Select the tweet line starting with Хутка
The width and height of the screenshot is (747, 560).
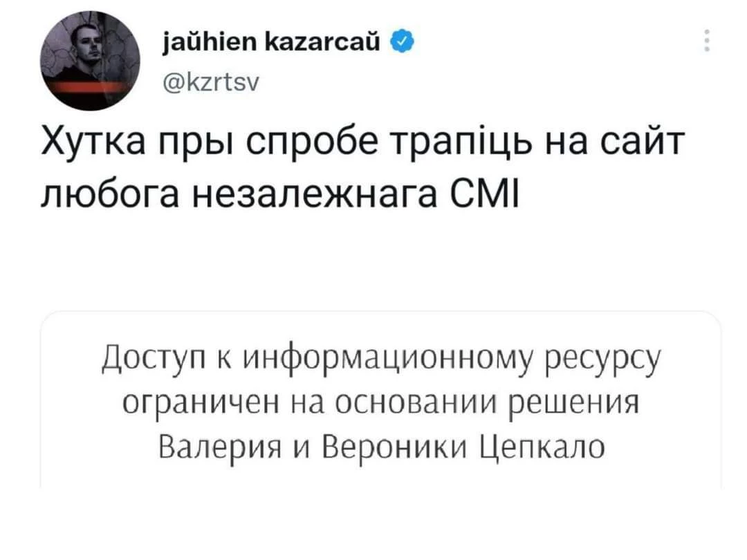click(x=363, y=142)
